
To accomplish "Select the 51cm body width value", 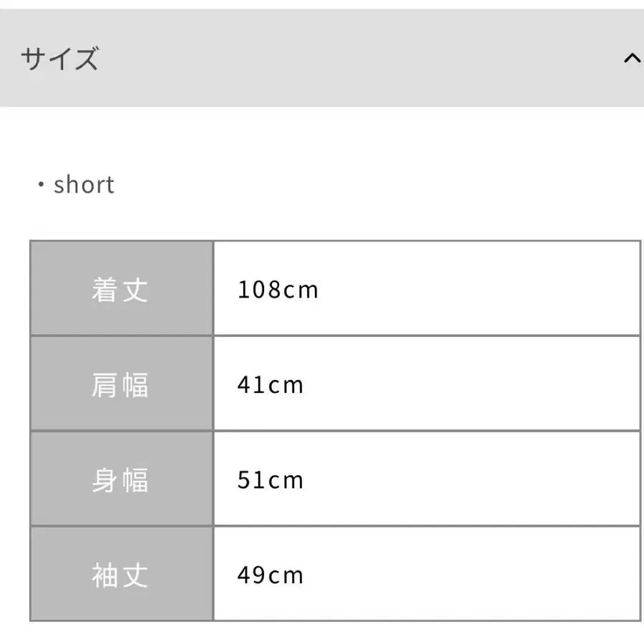I will 270,480.
